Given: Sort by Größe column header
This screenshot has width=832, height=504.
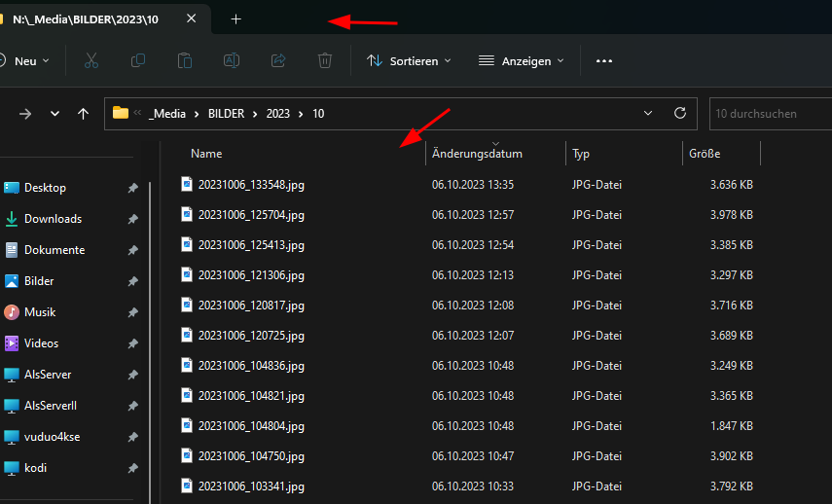Looking at the screenshot, I should (x=705, y=154).
